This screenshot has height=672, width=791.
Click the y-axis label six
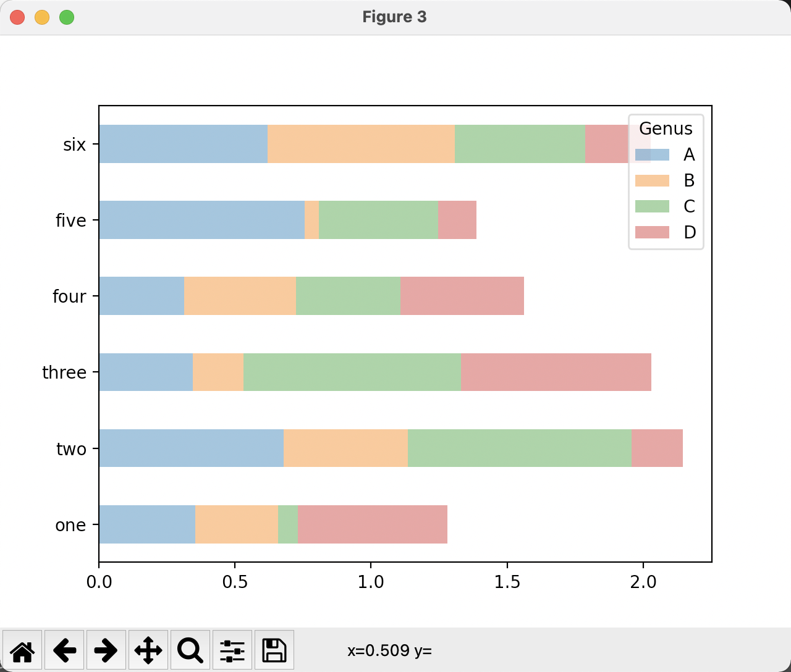[74, 145]
